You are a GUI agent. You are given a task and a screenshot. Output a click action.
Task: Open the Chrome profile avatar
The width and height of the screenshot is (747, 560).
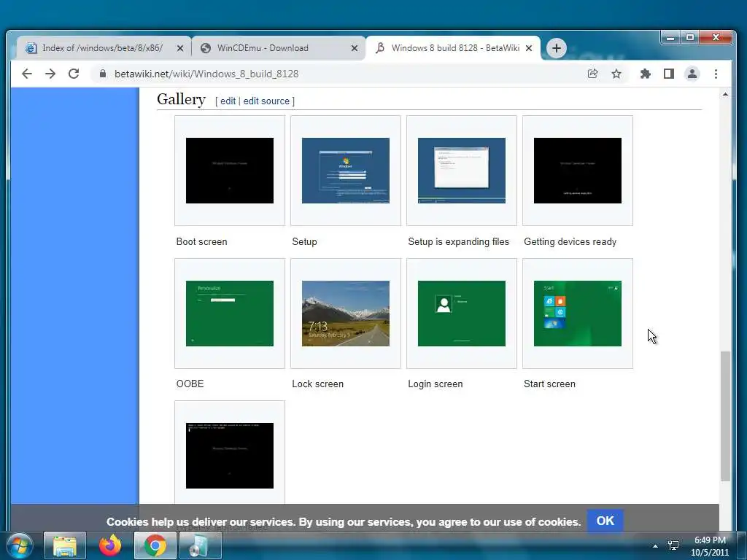[692, 74]
